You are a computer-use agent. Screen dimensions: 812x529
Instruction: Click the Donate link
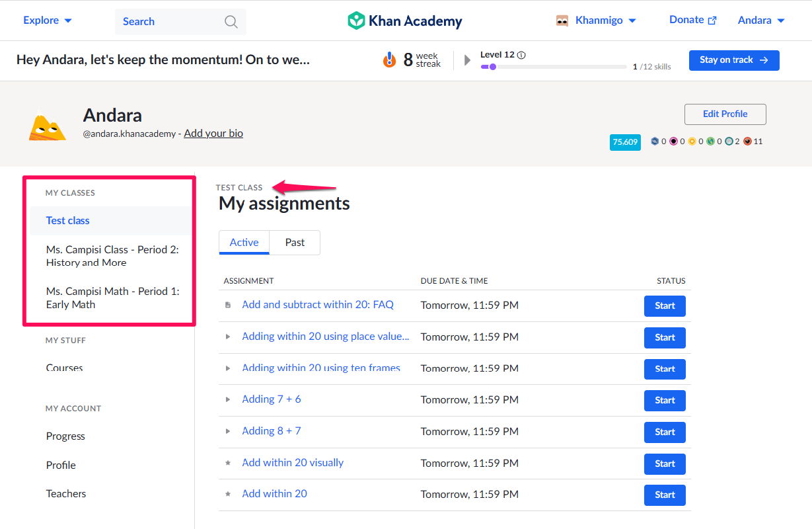coord(692,20)
